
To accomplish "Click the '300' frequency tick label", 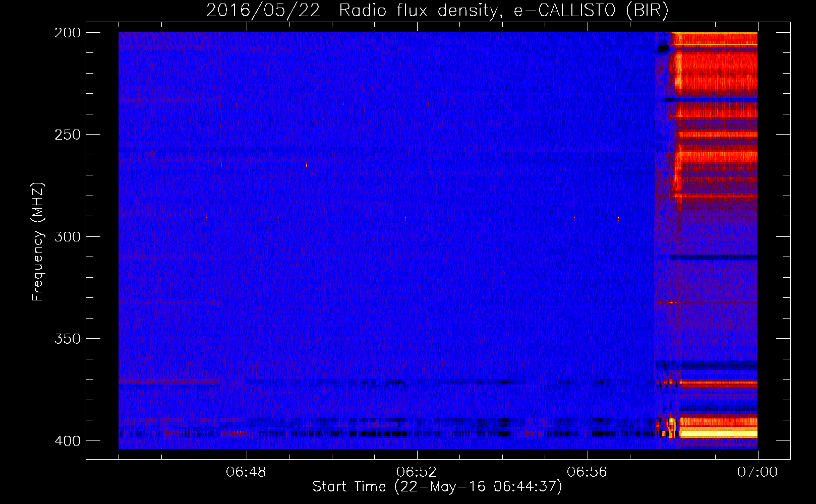I will (x=68, y=236).
